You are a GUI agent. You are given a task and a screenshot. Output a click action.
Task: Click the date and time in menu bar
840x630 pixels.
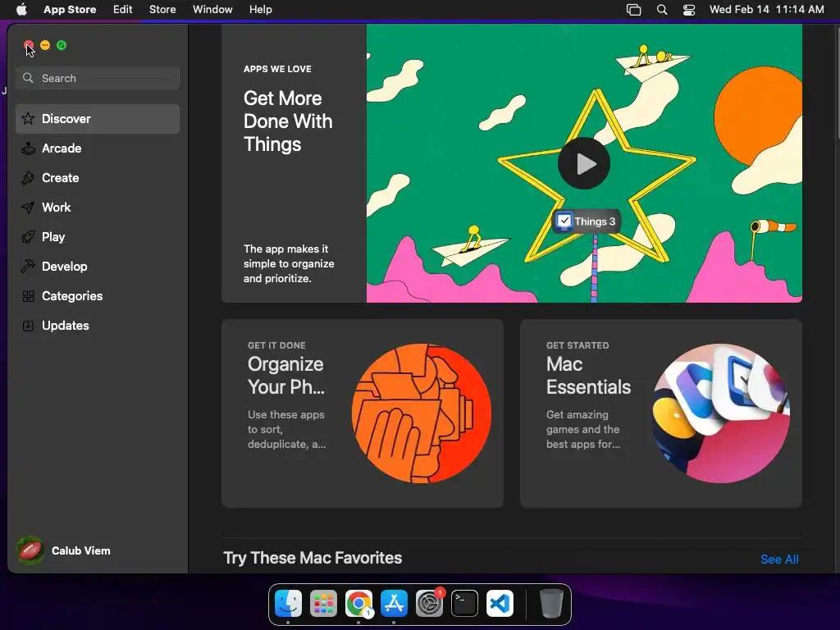767,9
